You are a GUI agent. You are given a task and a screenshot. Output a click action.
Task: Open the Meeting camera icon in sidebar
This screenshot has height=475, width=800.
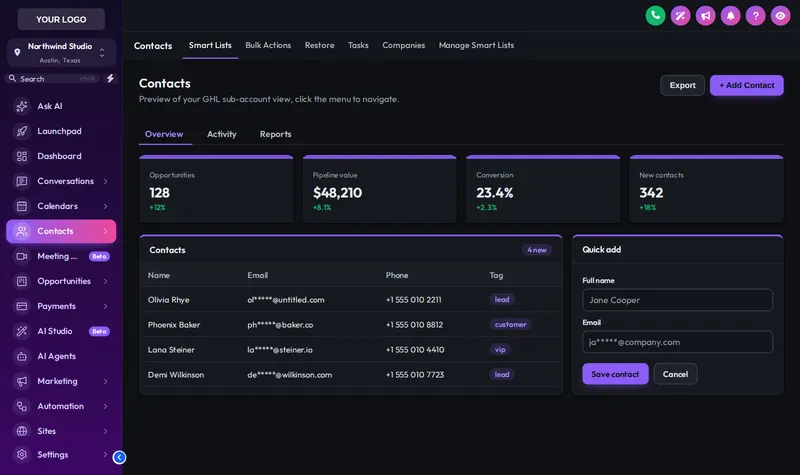[21, 256]
